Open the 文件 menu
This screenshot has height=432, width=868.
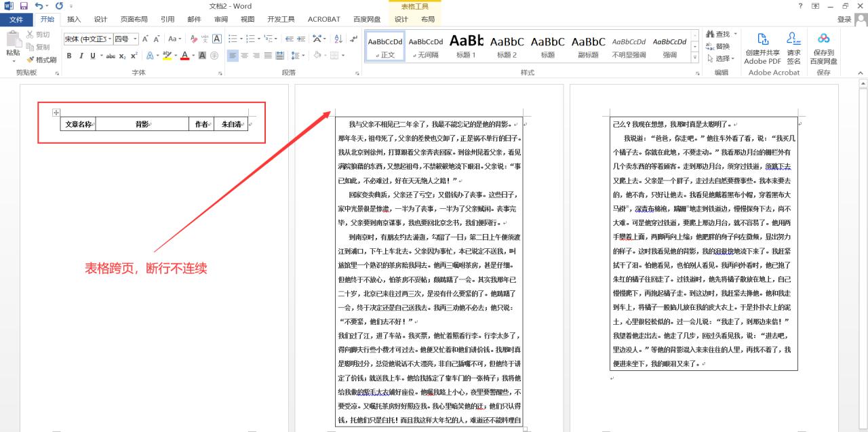point(16,19)
